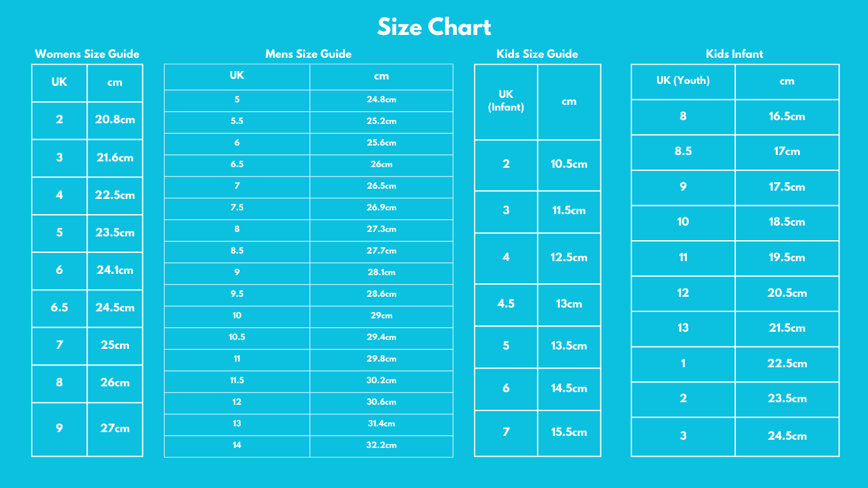Image resolution: width=868 pixels, height=488 pixels.
Task: Select the Kids Size Guide heading
Action: [537, 54]
